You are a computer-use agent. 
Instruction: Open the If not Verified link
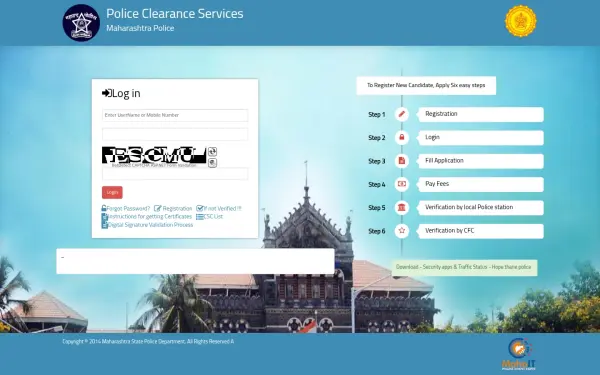[219, 209]
